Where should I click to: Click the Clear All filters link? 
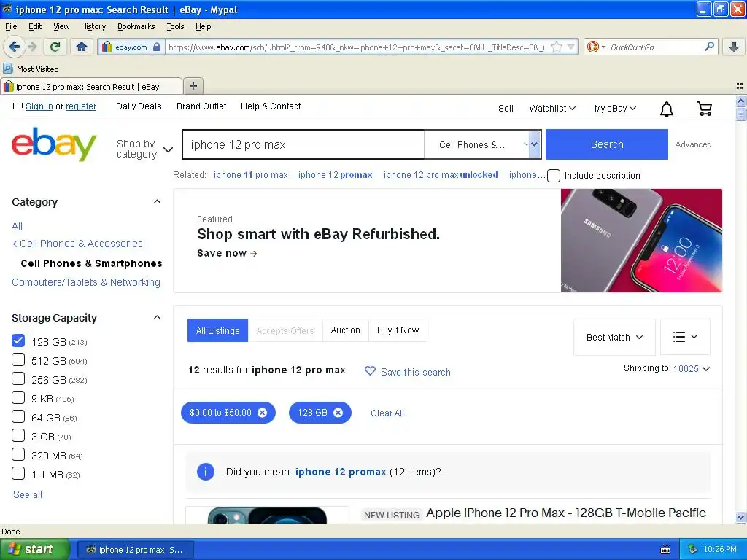[x=387, y=413]
